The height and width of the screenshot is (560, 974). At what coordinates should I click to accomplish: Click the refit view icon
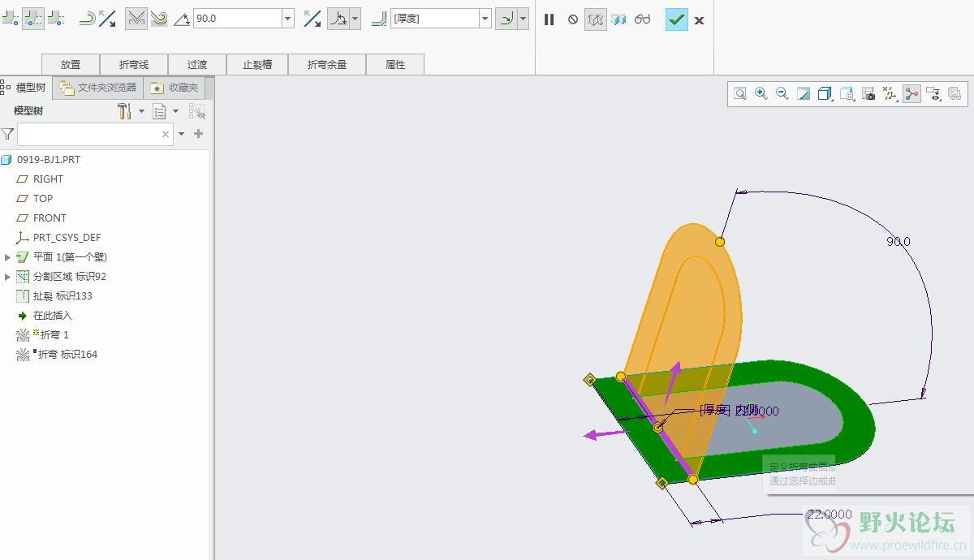tap(740, 93)
